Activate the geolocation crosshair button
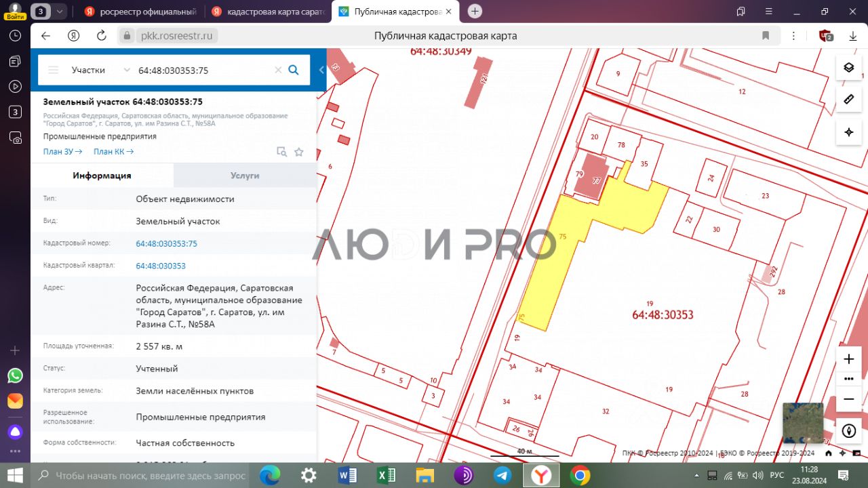Screen dimensions: 868x488 click(x=848, y=132)
